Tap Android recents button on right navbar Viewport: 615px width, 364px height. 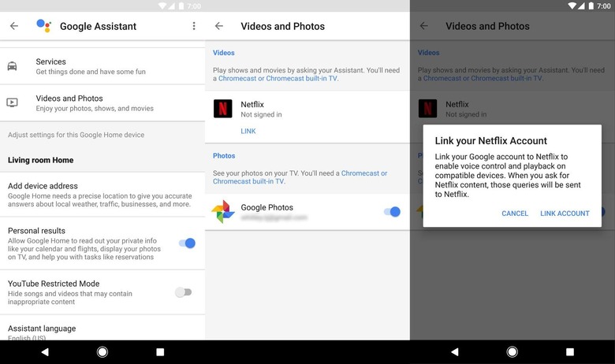[570, 352]
